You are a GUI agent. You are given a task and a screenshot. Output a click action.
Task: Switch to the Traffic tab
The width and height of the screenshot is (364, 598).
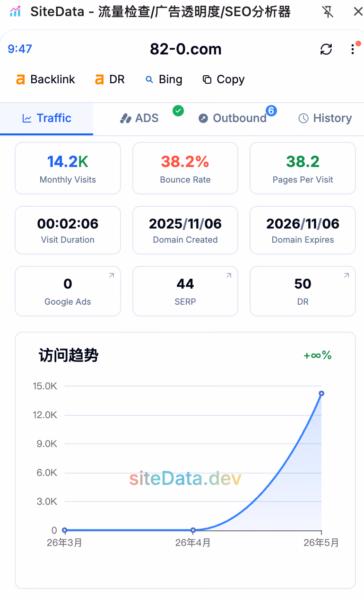tap(46, 118)
